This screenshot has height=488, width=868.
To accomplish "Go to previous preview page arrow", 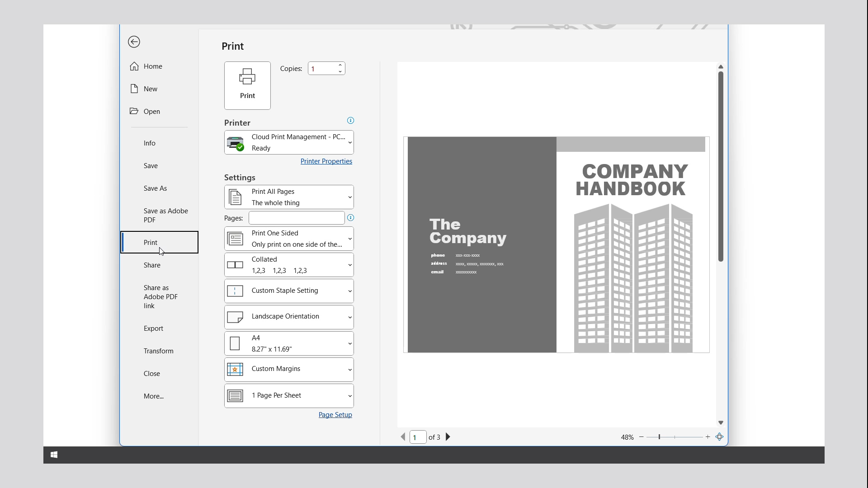I will pos(403,437).
